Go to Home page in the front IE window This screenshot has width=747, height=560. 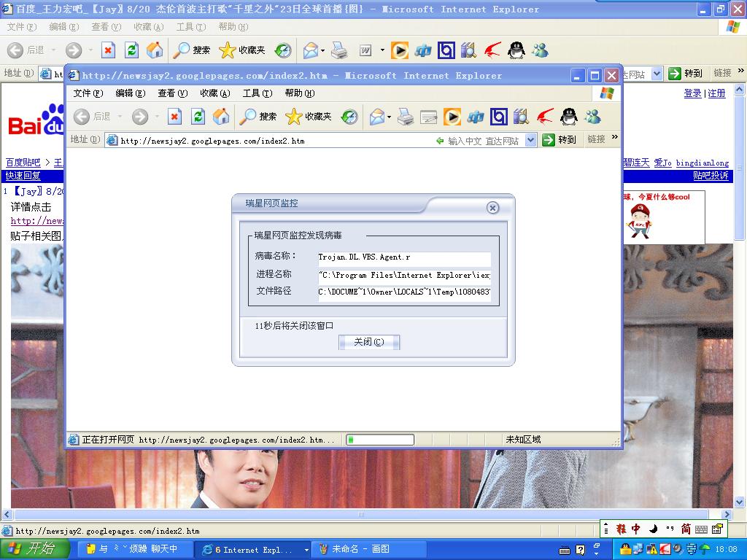221,117
